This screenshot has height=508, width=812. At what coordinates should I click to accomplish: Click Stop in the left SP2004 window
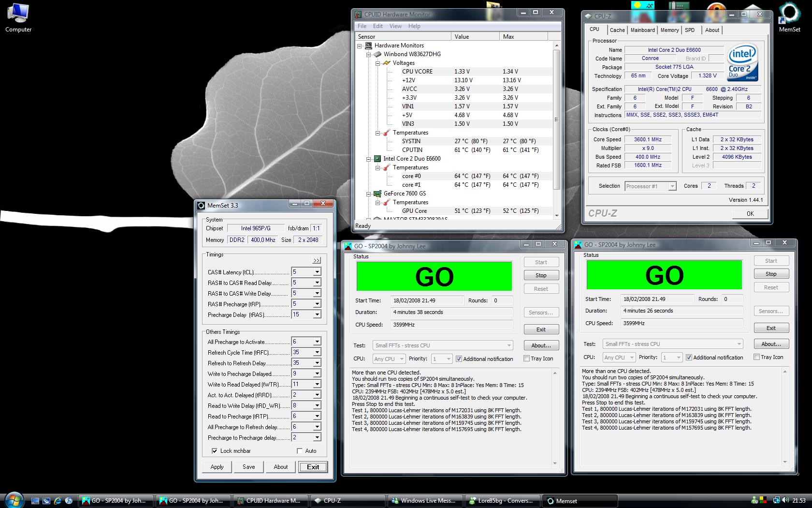coord(541,275)
